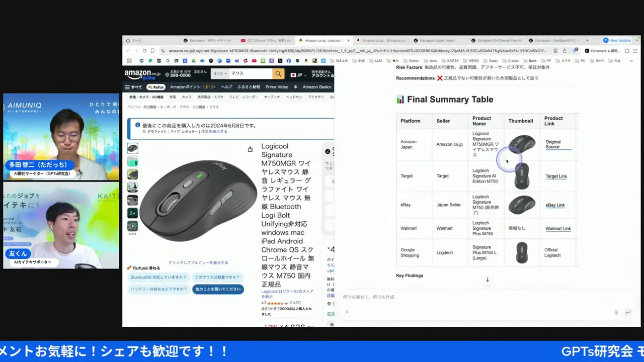Screen dimensions: 644x362
Task: Click the YouTube bookmark icon in bookmarks bar
Action: pyautogui.click(x=254, y=61)
